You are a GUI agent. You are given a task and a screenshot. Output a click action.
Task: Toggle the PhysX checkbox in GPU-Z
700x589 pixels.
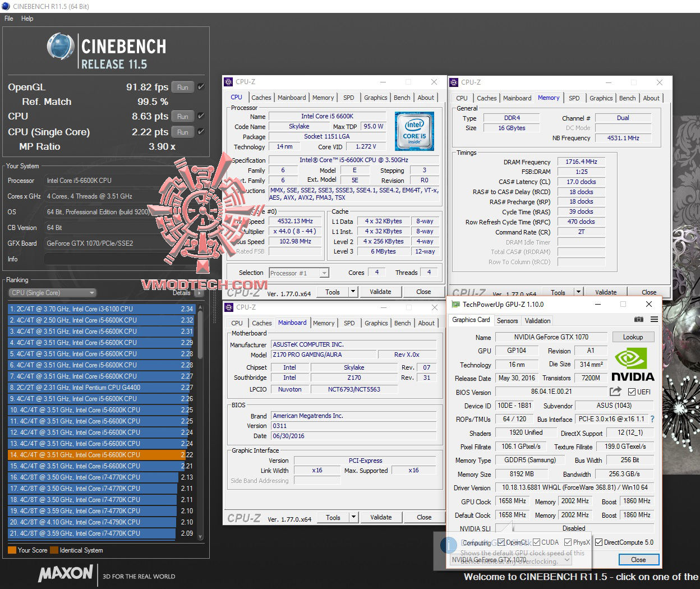pyautogui.click(x=567, y=542)
